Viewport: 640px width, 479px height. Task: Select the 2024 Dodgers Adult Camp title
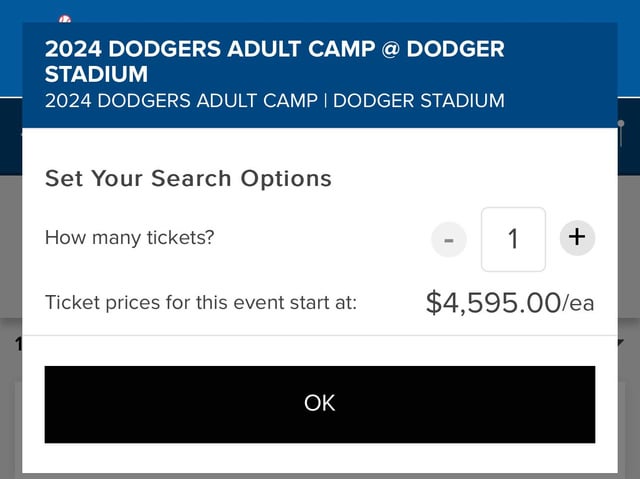[274, 61]
